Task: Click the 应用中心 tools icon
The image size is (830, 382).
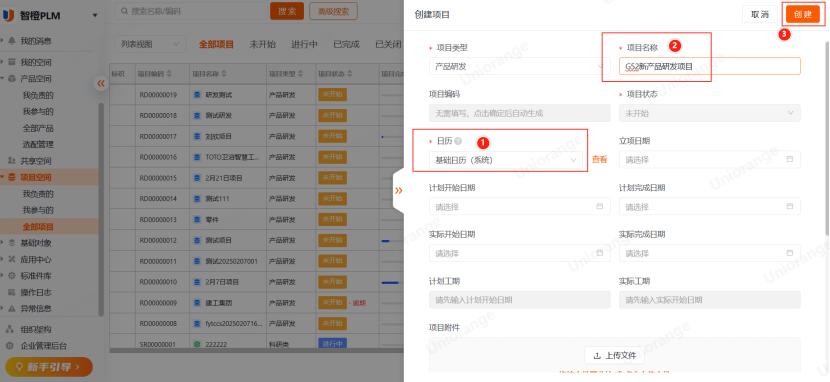Action: (x=12, y=259)
